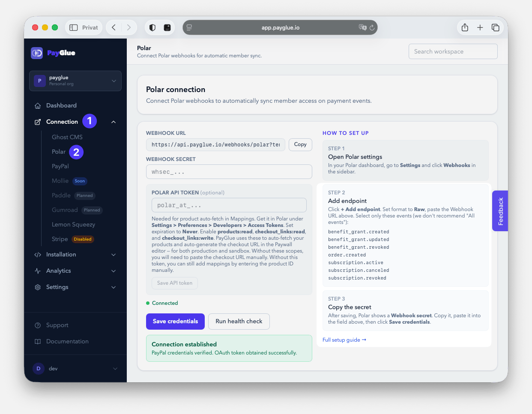Select Mollie connection item
The width and height of the screenshot is (532, 414).
tap(60, 181)
